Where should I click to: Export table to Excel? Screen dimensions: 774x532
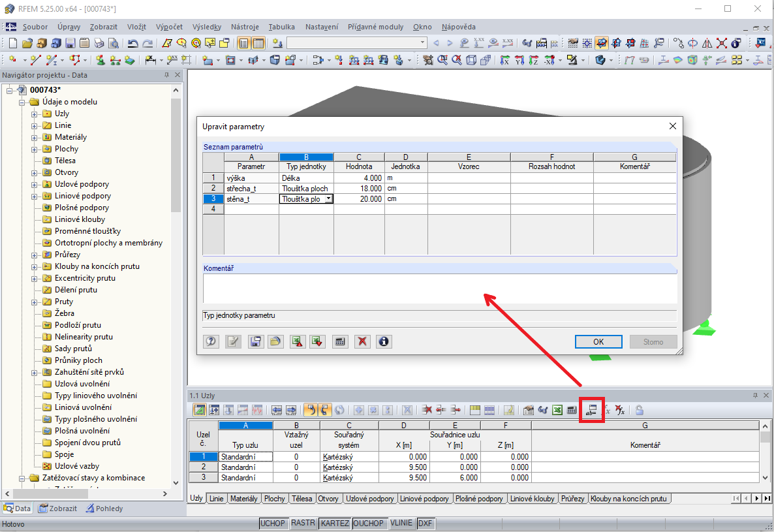coord(557,410)
